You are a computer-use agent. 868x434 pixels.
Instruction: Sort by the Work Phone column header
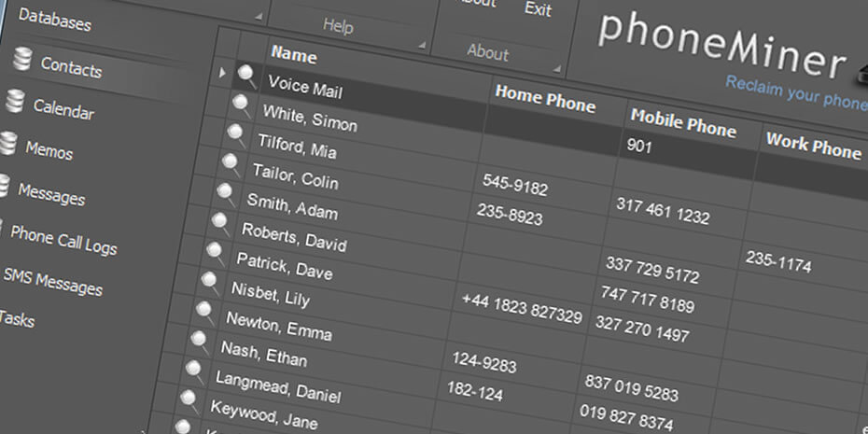813,147
